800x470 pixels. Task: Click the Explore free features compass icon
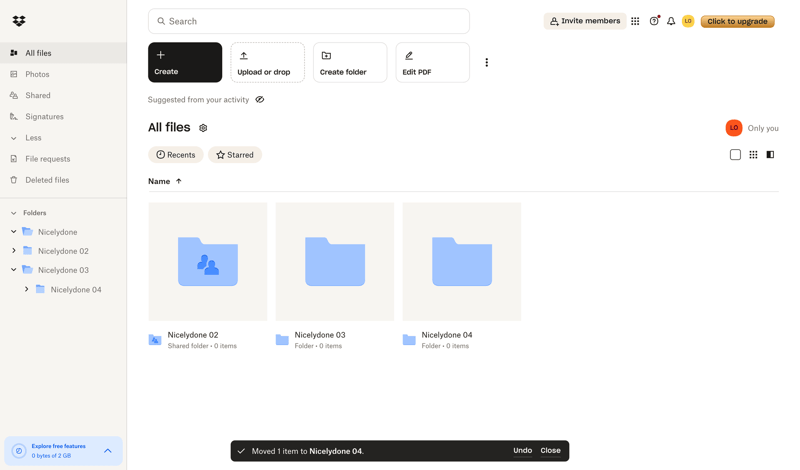(19, 451)
